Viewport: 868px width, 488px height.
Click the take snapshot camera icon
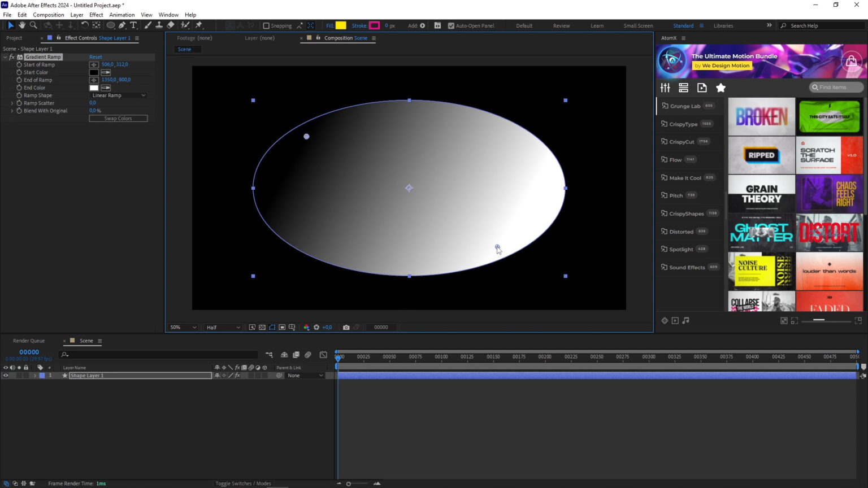tap(346, 327)
